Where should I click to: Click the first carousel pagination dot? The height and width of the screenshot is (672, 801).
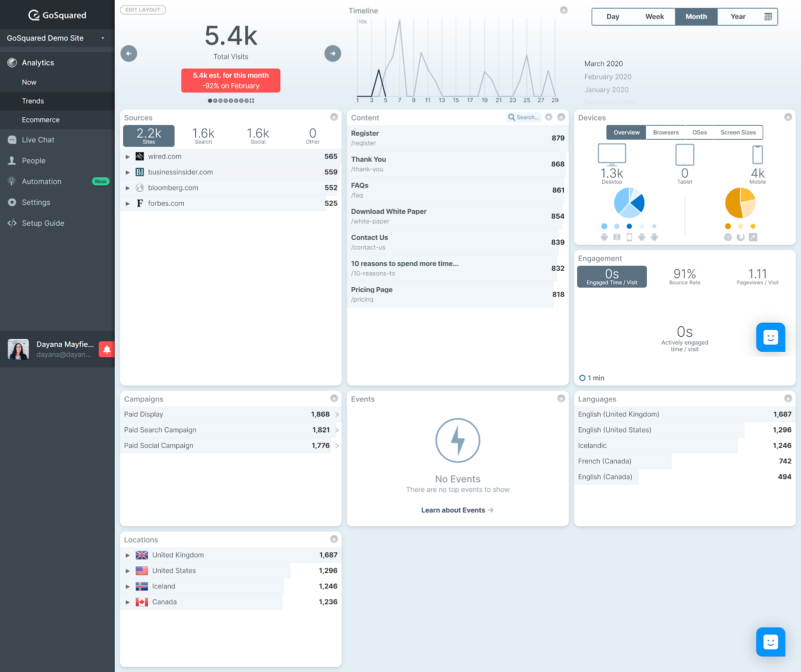tap(210, 101)
